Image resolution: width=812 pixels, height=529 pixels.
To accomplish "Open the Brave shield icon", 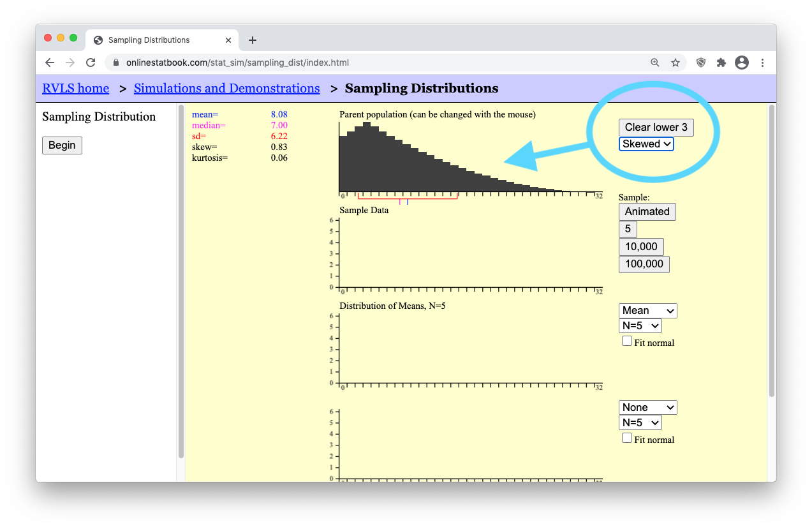I will [701, 63].
